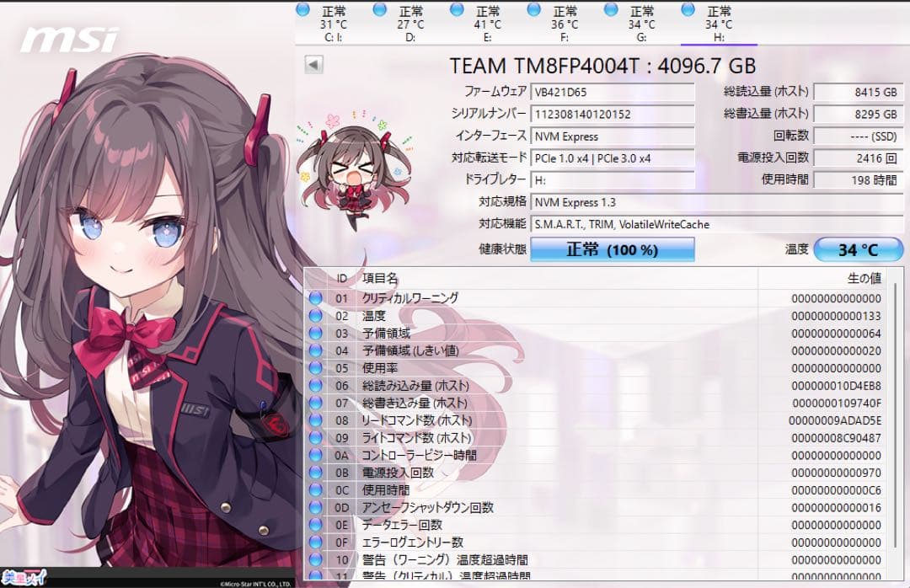Screen dimensions: 910x588
Task: Click status icon for 使用率 row
Action: (316, 367)
